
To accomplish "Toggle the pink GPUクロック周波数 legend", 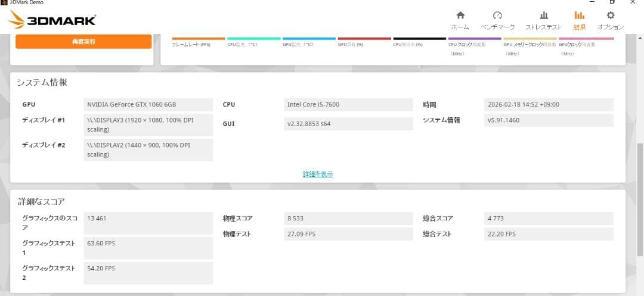I will pos(586,46).
